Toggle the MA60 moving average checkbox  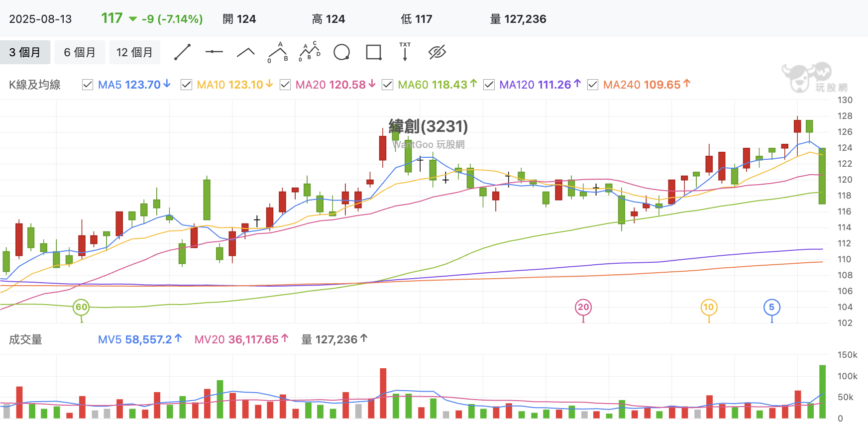click(387, 85)
